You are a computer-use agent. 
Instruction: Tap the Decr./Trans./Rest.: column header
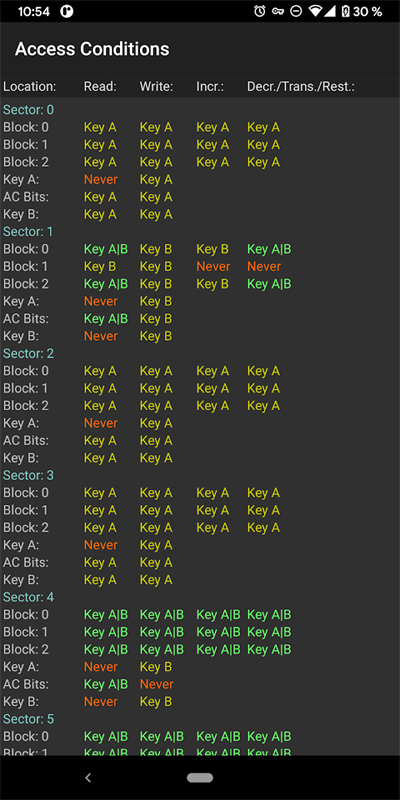coord(301,87)
